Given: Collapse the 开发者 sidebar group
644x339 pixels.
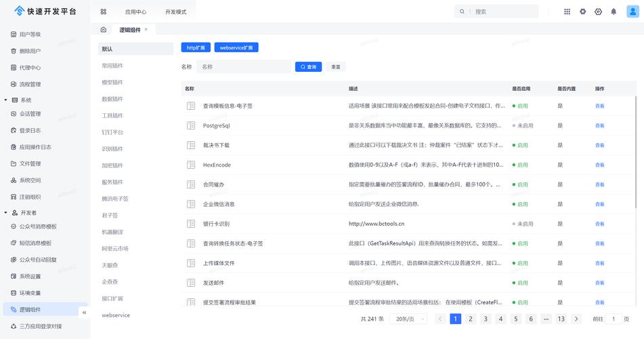Looking at the screenshot, I should [5, 213].
